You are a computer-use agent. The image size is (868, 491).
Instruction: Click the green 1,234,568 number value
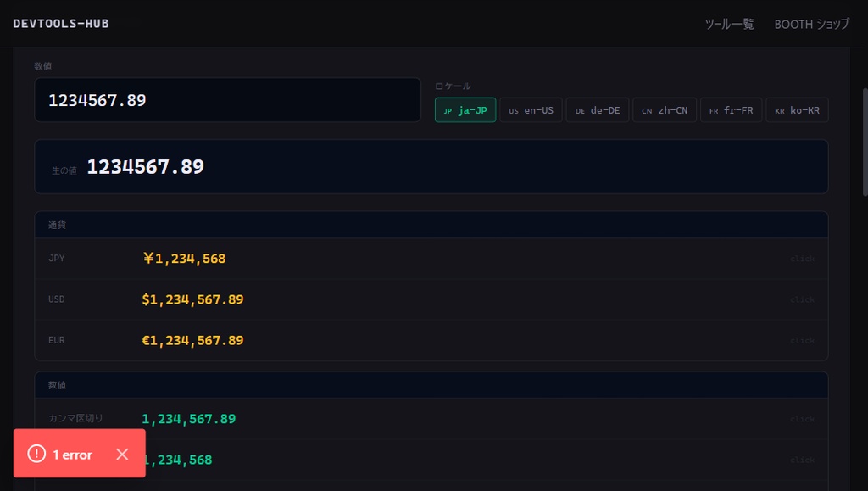(179, 460)
